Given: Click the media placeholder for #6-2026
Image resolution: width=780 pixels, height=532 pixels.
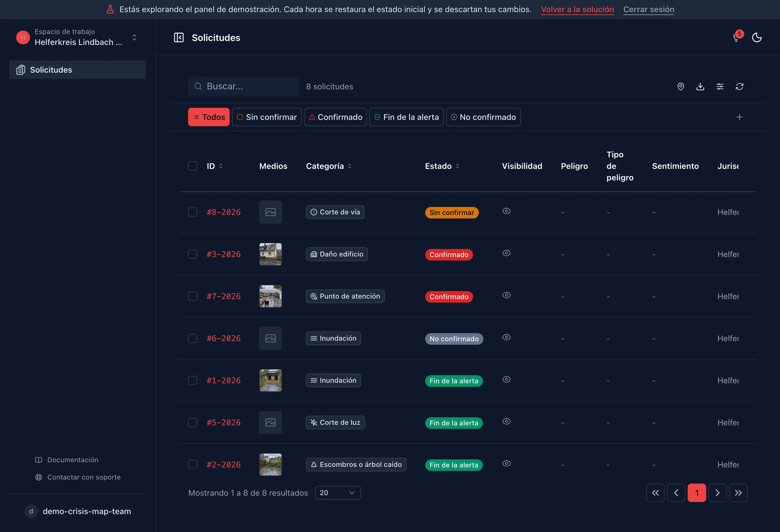Looking at the screenshot, I should click(271, 338).
